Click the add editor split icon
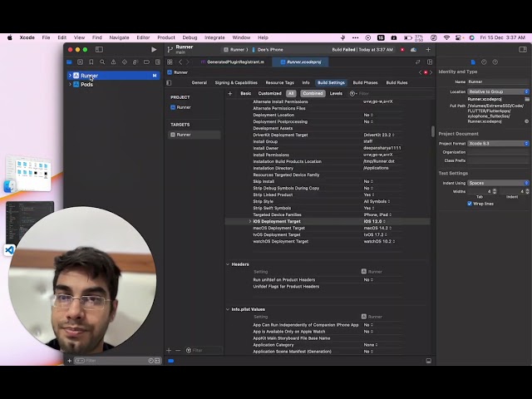Screen dimensions: 532x399 point(430,62)
